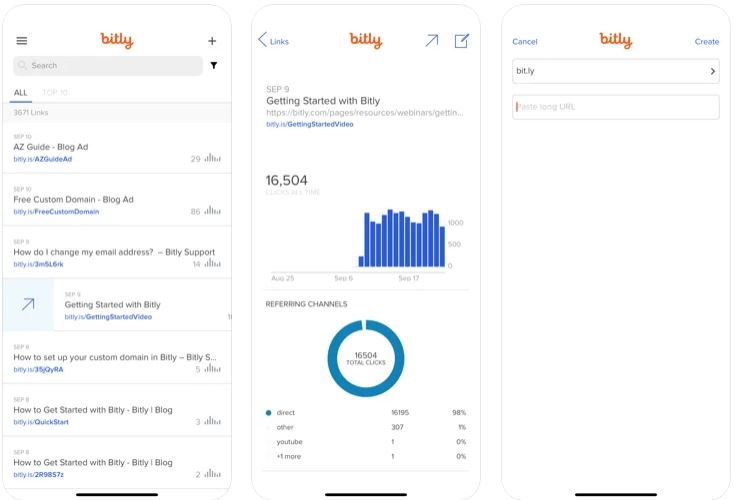Open the hamburger menu in links list
The image size is (737, 500).
pos(22,41)
